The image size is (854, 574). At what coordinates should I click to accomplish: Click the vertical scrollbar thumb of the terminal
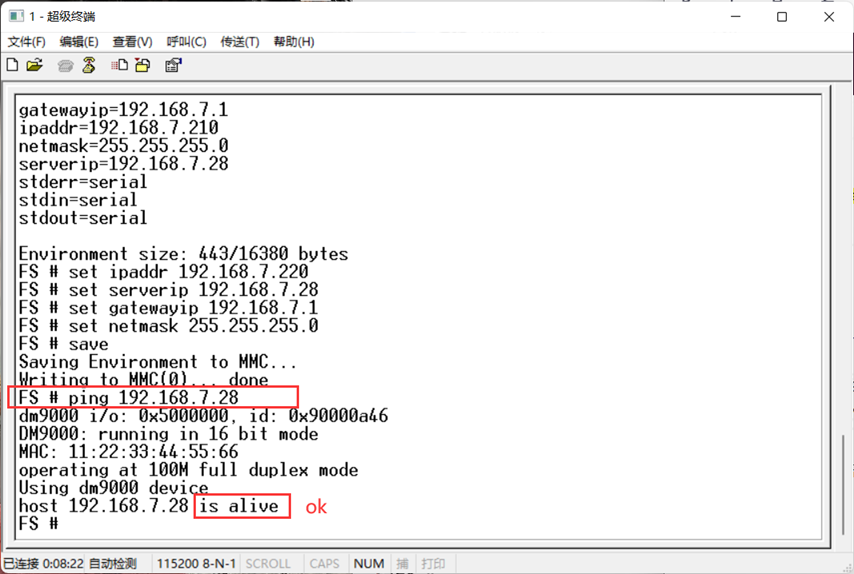[845, 485]
